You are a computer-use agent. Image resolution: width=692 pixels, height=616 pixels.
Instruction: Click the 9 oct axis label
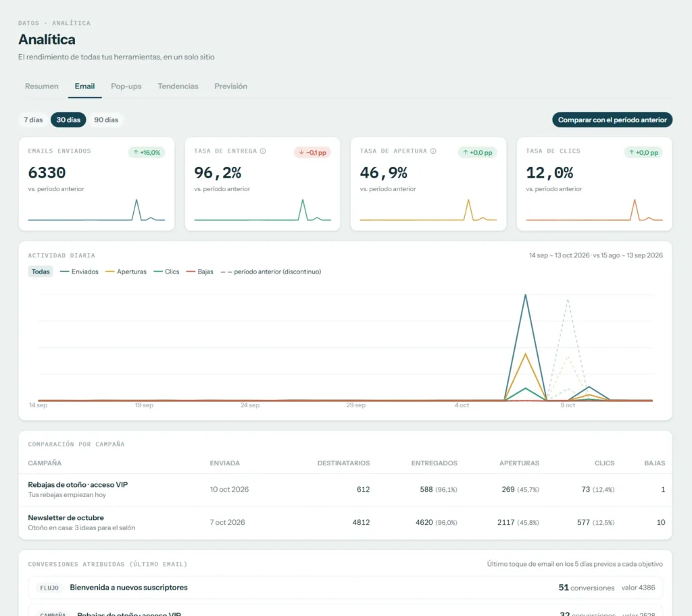point(568,405)
